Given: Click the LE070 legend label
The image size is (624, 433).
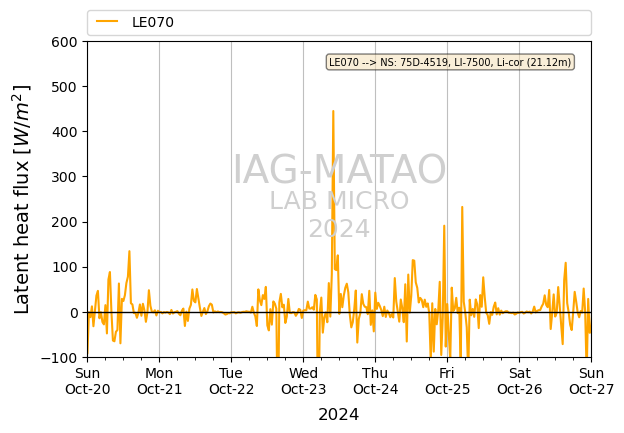Looking at the screenshot, I should point(153,22).
